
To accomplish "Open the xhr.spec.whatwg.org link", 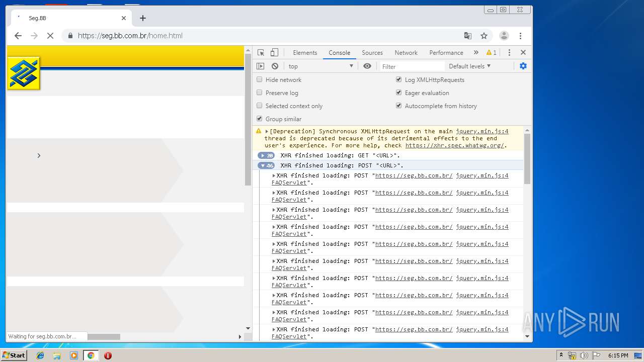I will coord(454,145).
